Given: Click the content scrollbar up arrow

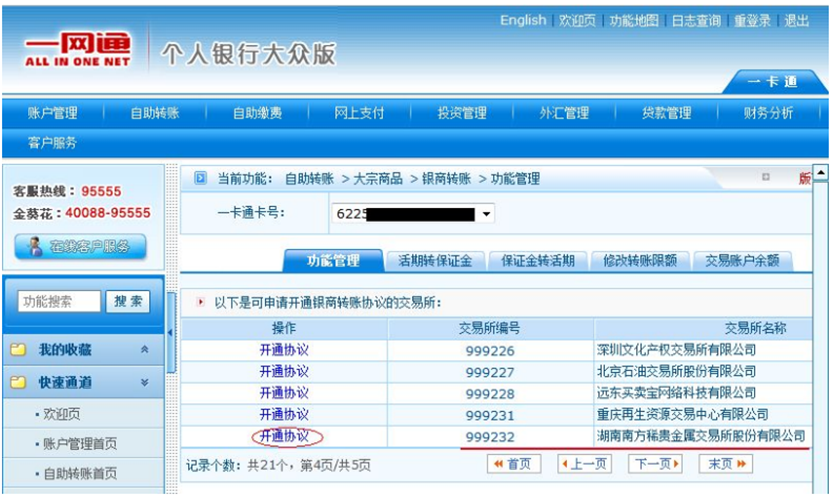Looking at the screenshot, I should [x=820, y=173].
